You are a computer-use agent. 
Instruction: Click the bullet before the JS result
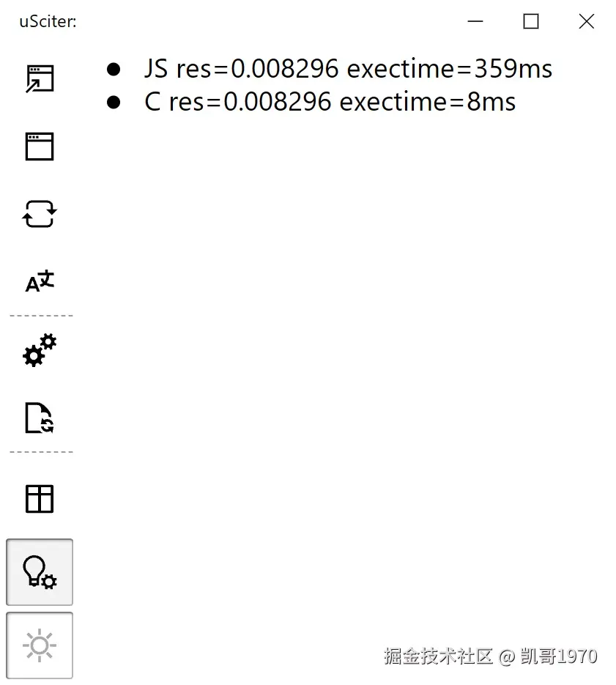pyautogui.click(x=114, y=68)
